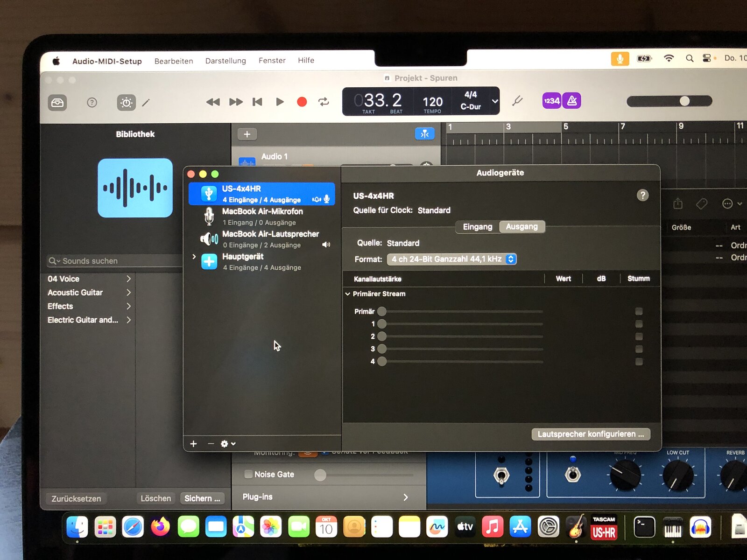Mute the Primär channel checkbox
This screenshot has width=747, height=560.
click(x=639, y=311)
